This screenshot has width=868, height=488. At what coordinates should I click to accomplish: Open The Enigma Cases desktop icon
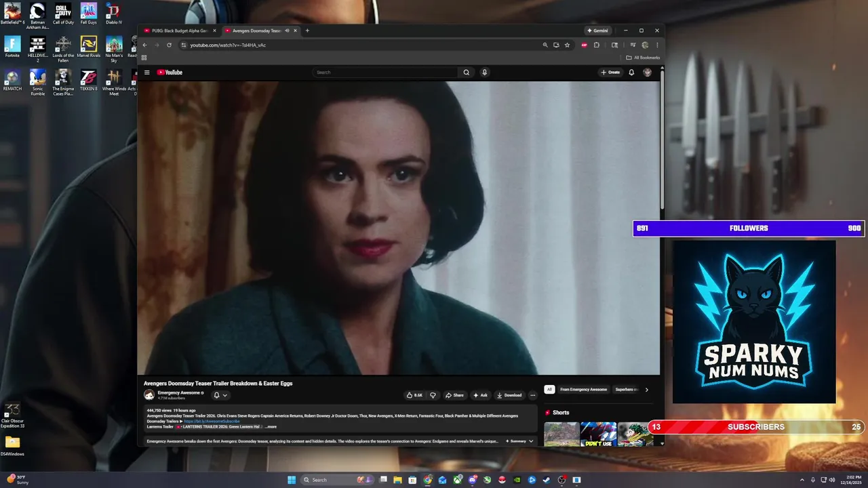click(x=63, y=82)
